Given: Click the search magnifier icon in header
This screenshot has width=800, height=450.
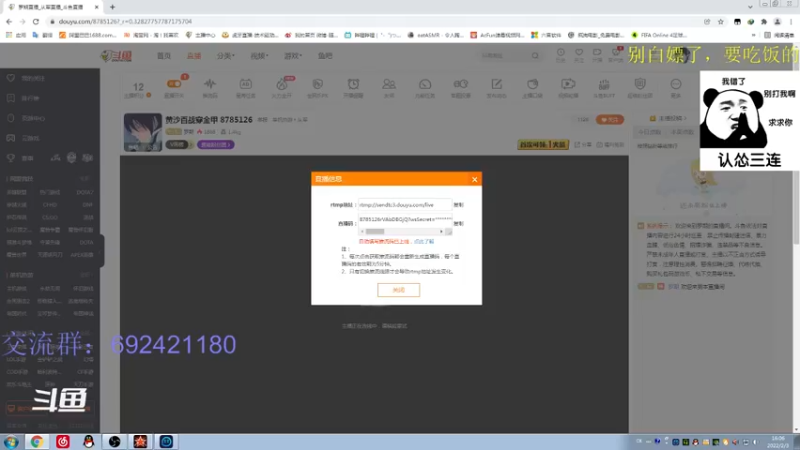Looking at the screenshot, I should pyautogui.click(x=535, y=56).
